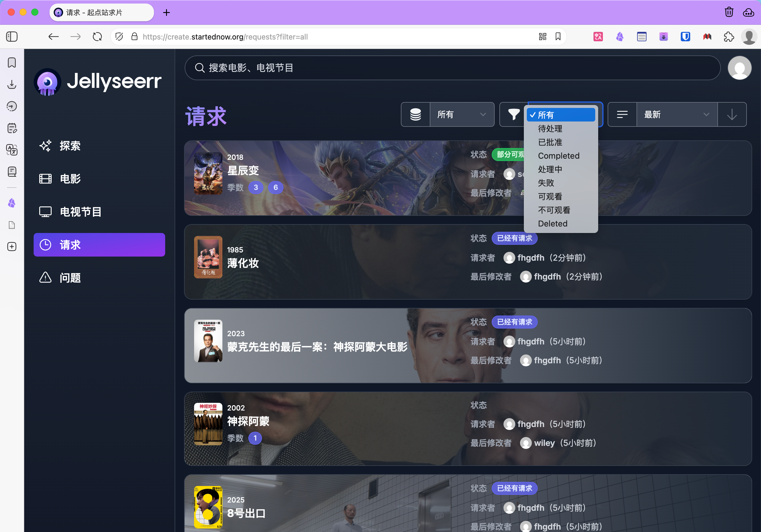Screen dimensions: 761x532
Task: Select Completed filter option
Action: click(x=560, y=156)
